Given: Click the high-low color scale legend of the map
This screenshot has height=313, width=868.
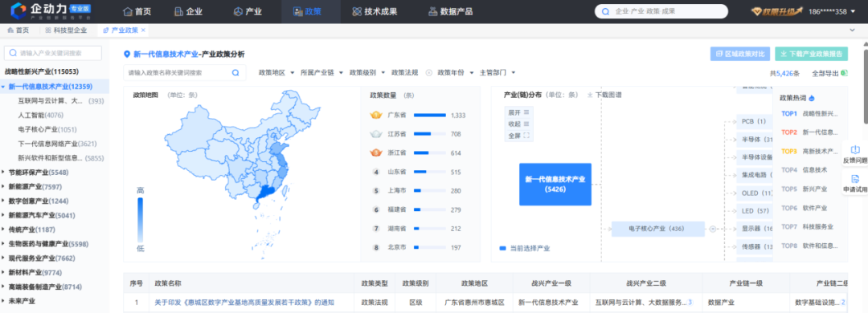Looking at the screenshot, I should 140,220.
